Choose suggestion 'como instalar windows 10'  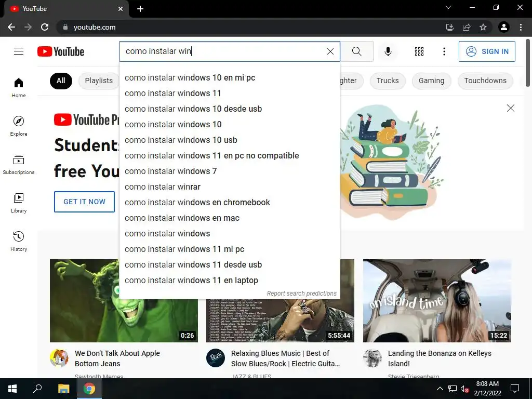tap(229, 125)
